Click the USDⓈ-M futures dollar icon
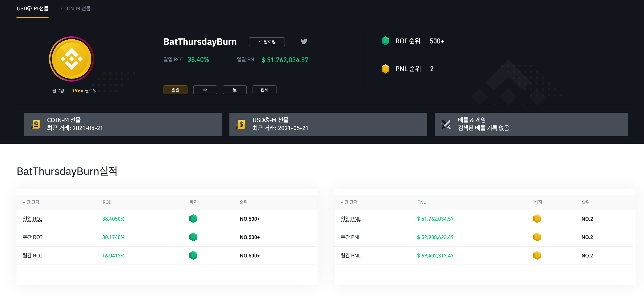The height and width of the screenshot is (298, 644). (x=241, y=124)
